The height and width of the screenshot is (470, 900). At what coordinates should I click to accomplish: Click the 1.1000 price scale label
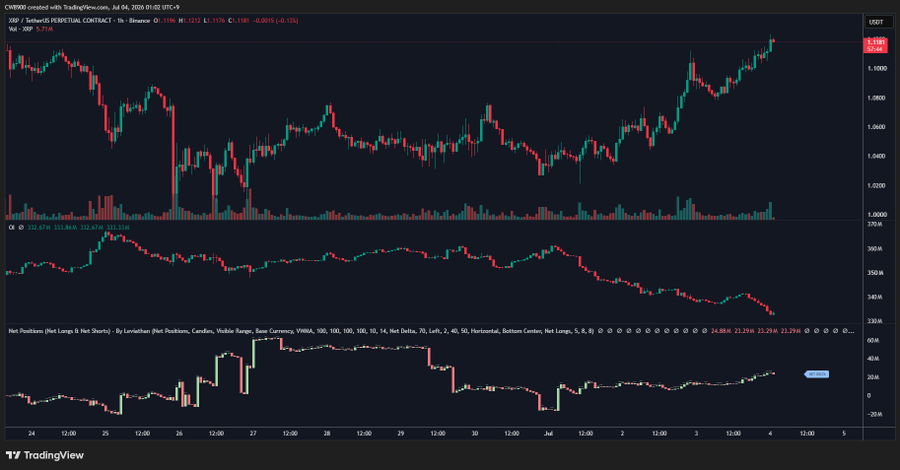tap(876, 68)
